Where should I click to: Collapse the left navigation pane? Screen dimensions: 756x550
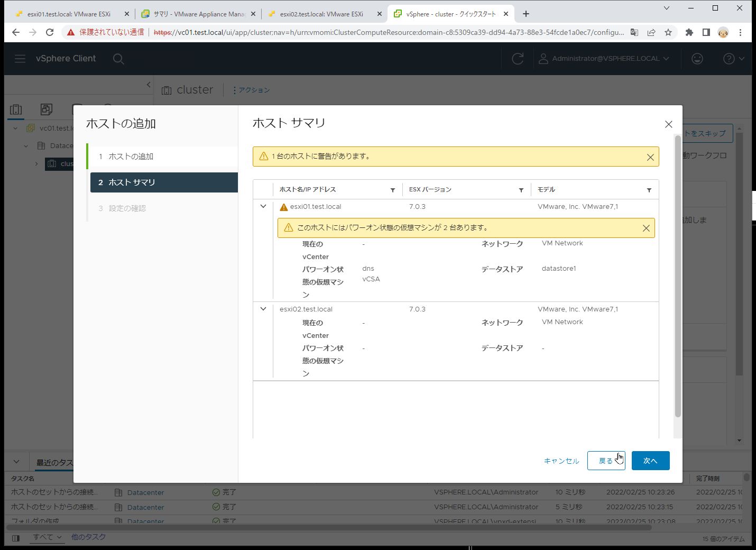(x=149, y=85)
